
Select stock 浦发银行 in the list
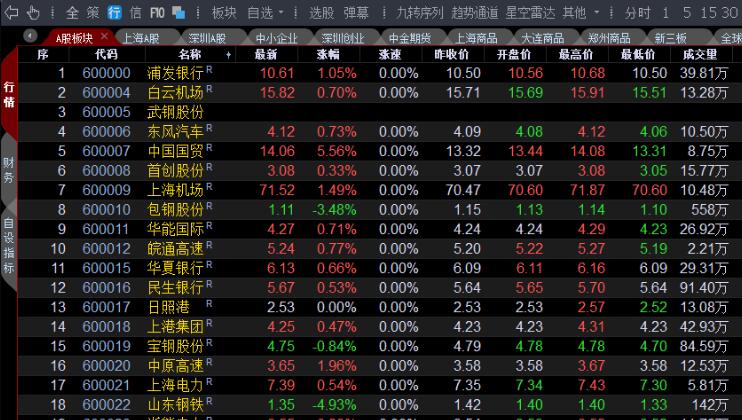pos(175,73)
